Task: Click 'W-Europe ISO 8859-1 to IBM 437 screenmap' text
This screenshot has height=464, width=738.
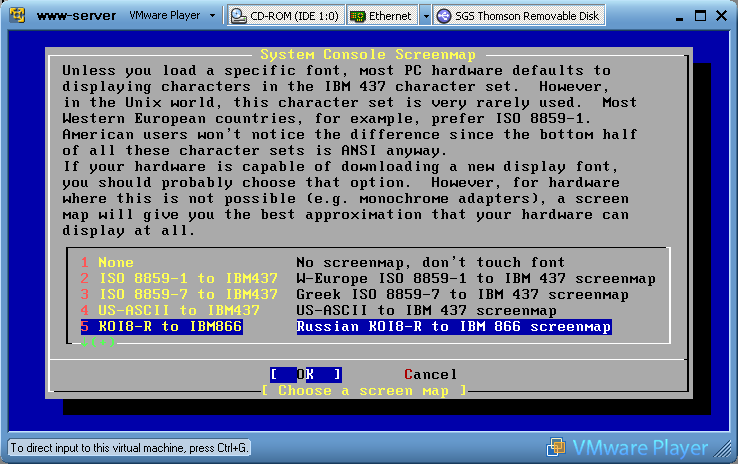Action: 476,279
